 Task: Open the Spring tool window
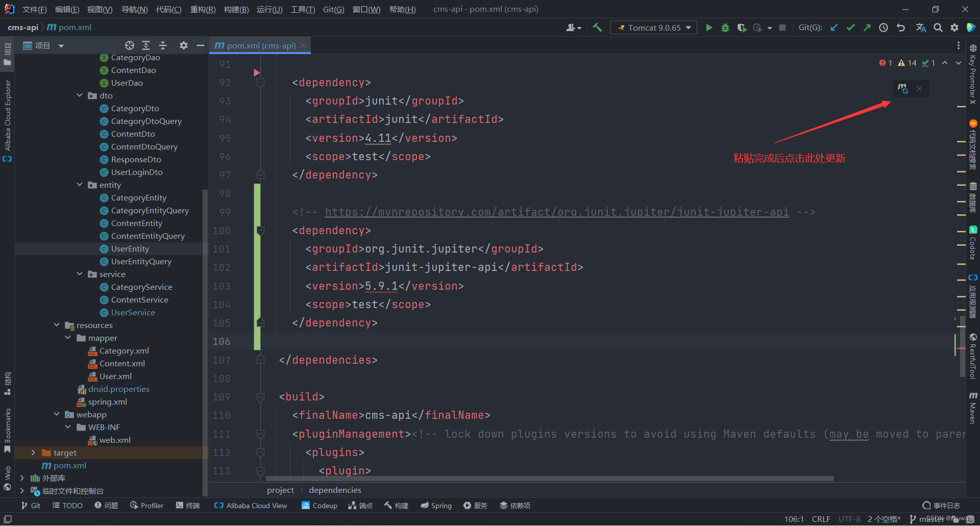pos(436,506)
